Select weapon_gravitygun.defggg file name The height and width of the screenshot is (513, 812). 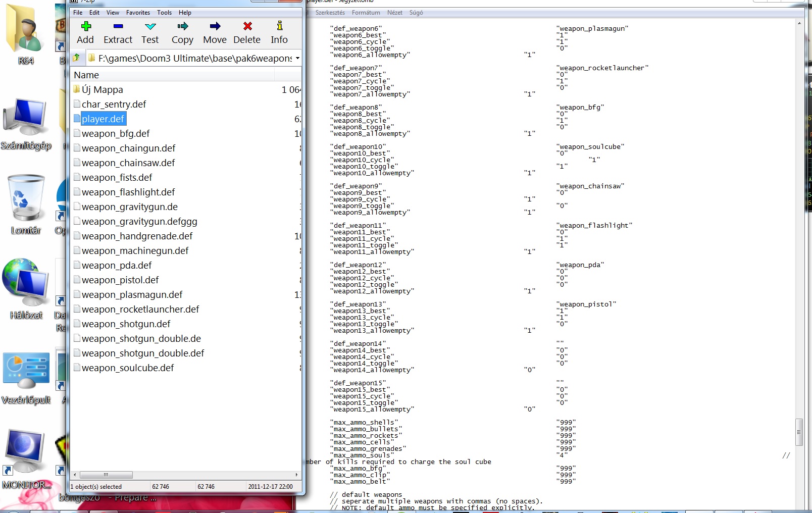coord(139,221)
